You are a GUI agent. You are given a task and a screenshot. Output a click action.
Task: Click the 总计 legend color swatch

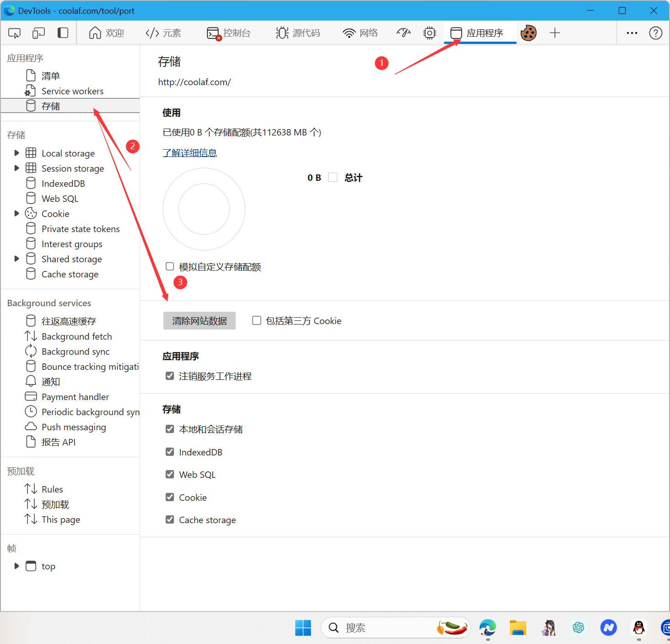tap(333, 177)
